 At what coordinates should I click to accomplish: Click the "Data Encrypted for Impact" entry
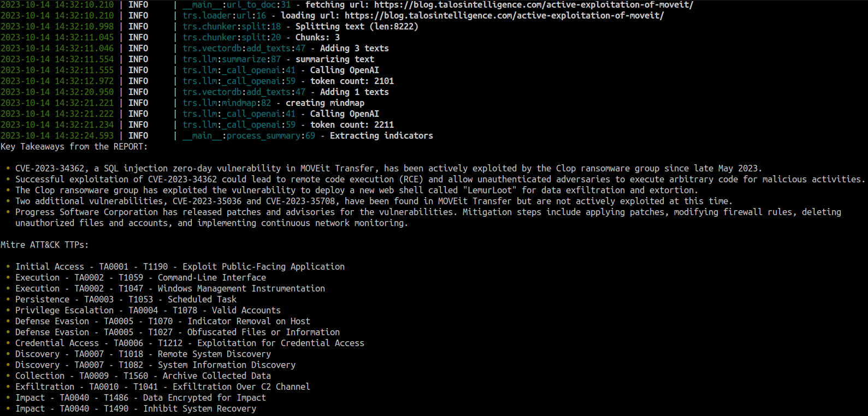pyautogui.click(x=204, y=398)
